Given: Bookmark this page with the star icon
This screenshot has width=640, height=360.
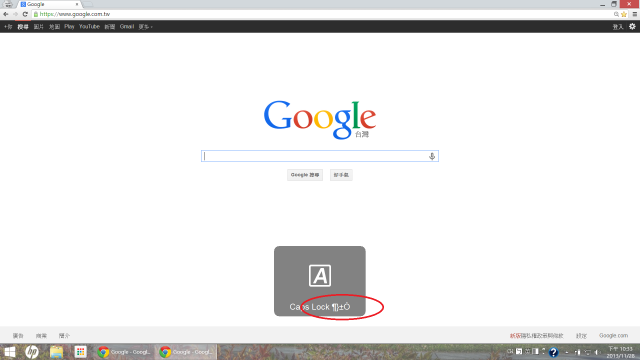Looking at the screenshot, I should [624, 14].
